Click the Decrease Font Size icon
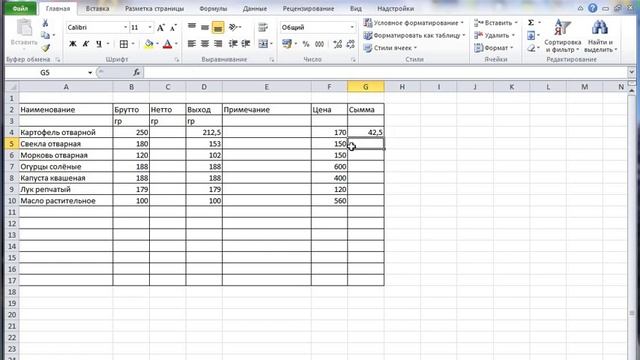The image size is (640, 360). (x=173, y=27)
